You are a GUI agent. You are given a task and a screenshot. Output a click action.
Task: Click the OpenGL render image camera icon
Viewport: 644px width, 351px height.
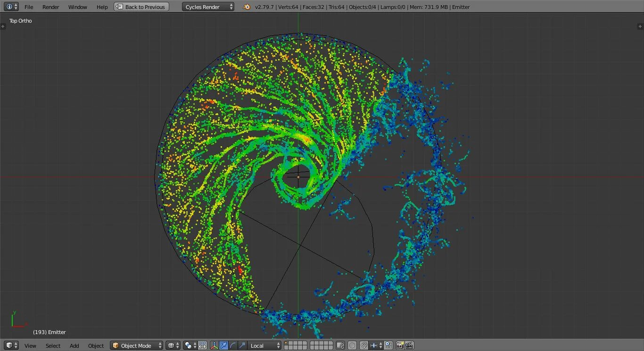(x=400, y=345)
